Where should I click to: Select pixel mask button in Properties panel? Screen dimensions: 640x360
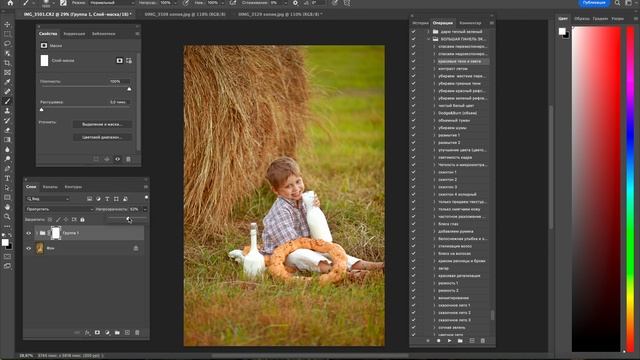pos(119,60)
